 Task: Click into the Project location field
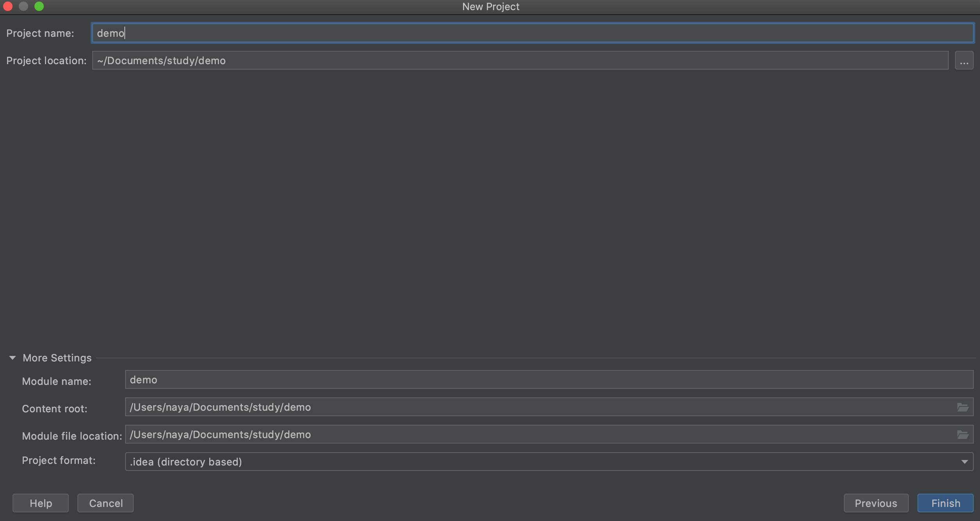coord(520,61)
